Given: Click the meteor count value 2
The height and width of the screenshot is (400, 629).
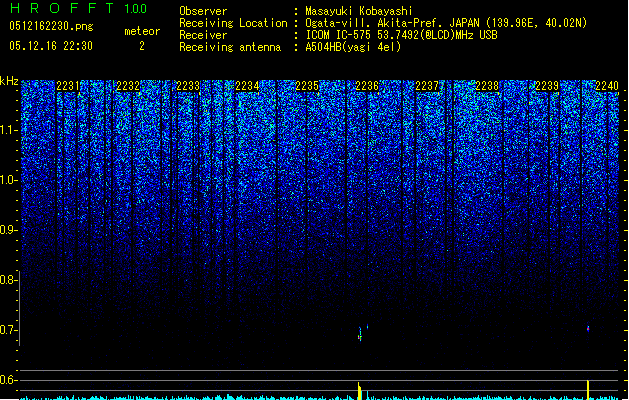Looking at the screenshot, I should point(142,46).
